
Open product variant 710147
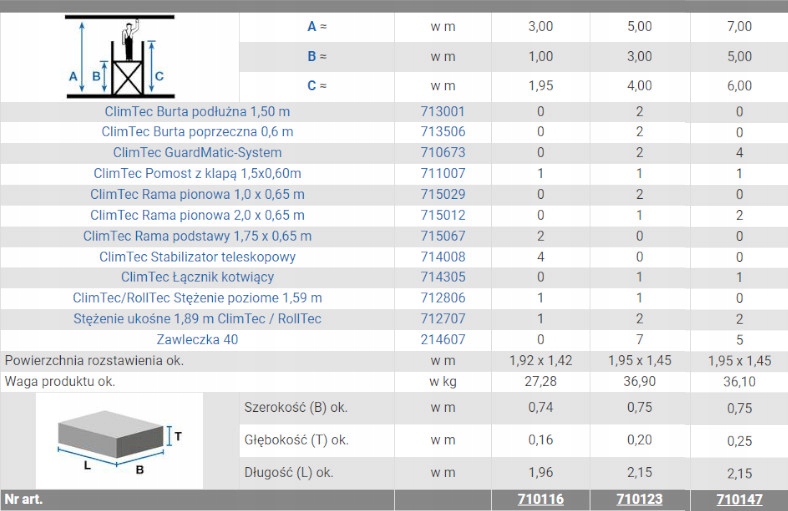pos(739,499)
